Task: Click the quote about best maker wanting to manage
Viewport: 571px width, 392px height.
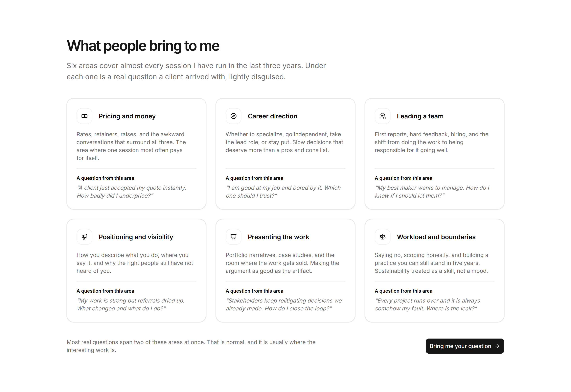Action: click(432, 192)
